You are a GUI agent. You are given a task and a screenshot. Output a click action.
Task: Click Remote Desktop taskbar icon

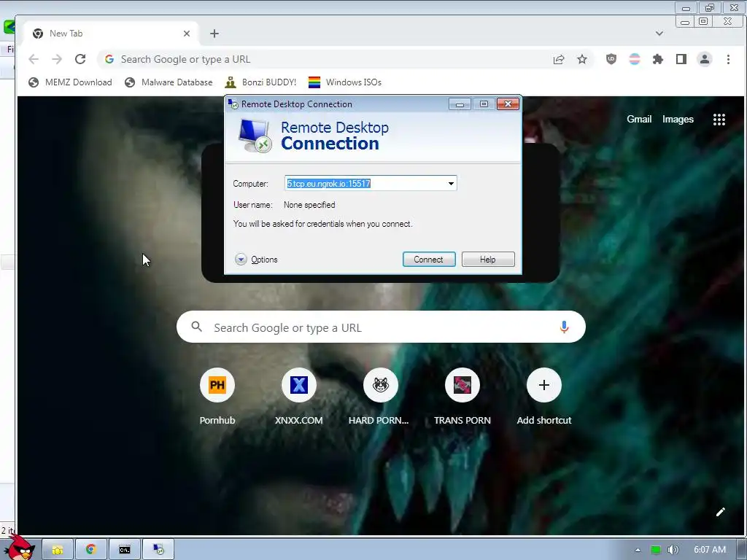click(158, 550)
